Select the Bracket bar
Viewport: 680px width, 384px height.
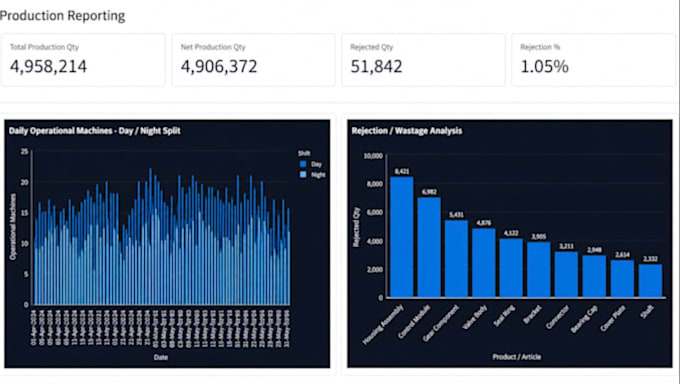tap(539, 269)
